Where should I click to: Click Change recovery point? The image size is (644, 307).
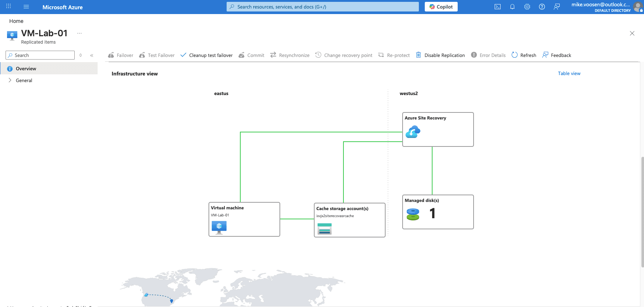pos(344,55)
